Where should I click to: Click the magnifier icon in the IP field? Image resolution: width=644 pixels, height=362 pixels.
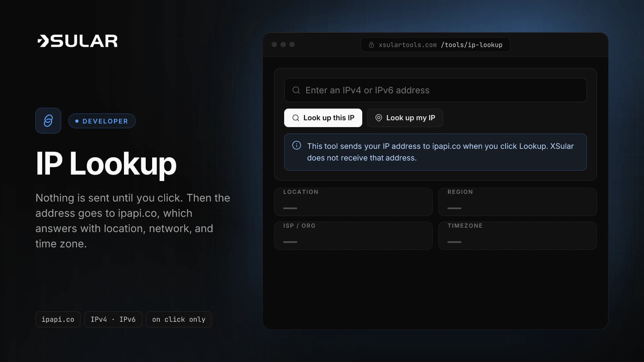(x=296, y=90)
